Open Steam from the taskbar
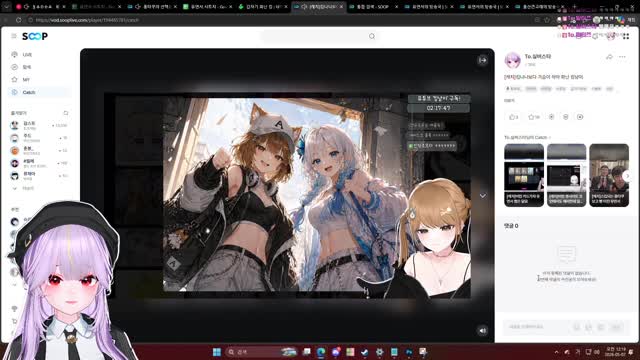640x360 pixels. 365,352
